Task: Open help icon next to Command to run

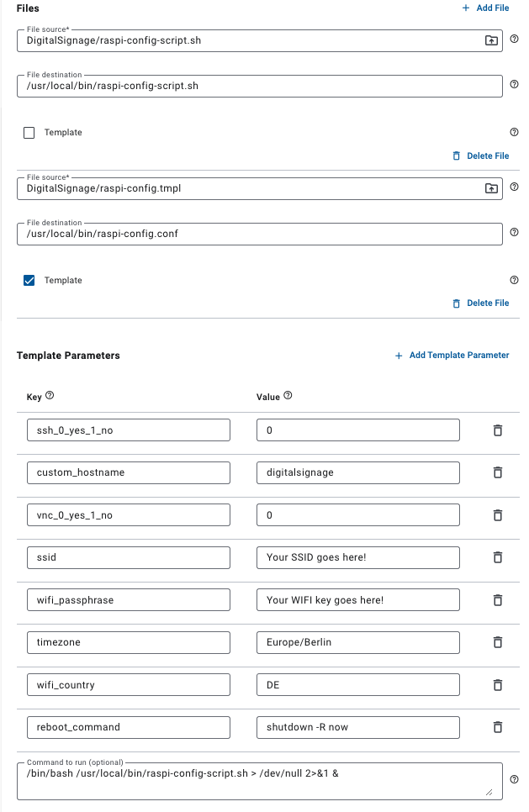Action: (x=514, y=779)
